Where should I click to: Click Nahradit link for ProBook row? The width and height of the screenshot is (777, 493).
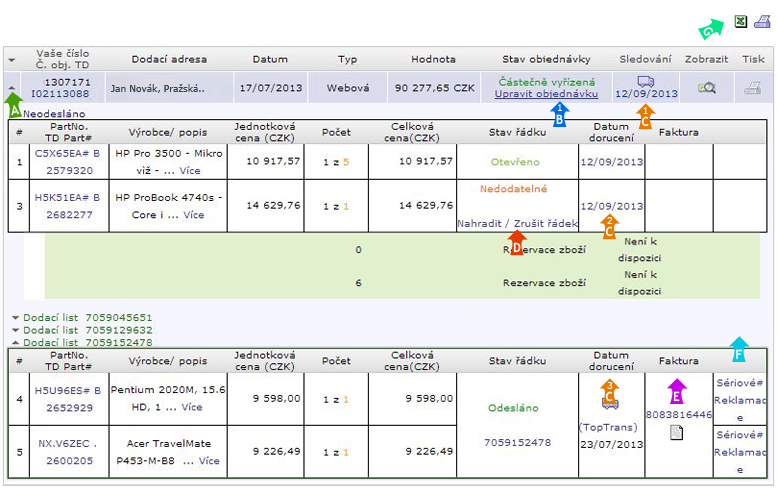tap(479, 223)
